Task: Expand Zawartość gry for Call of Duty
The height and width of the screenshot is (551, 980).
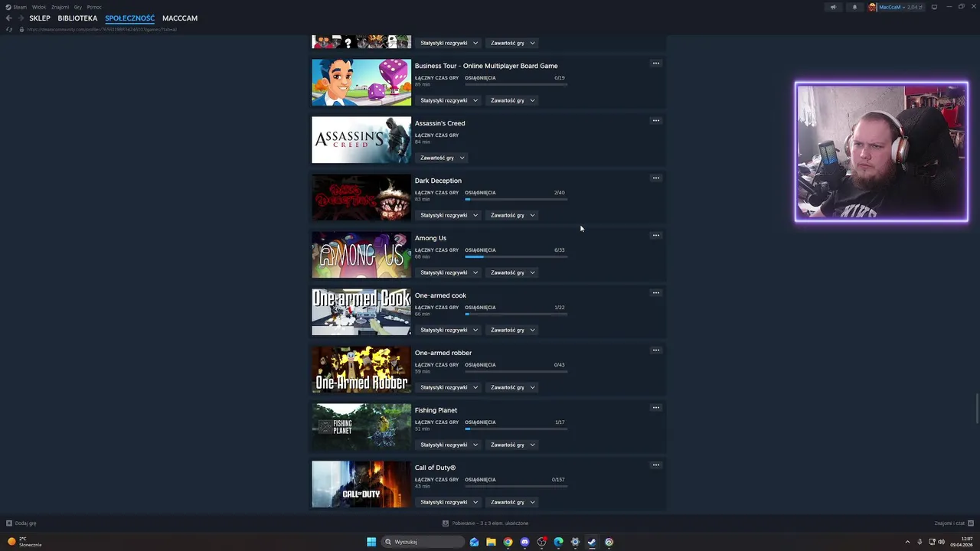Action: pyautogui.click(x=512, y=502)
